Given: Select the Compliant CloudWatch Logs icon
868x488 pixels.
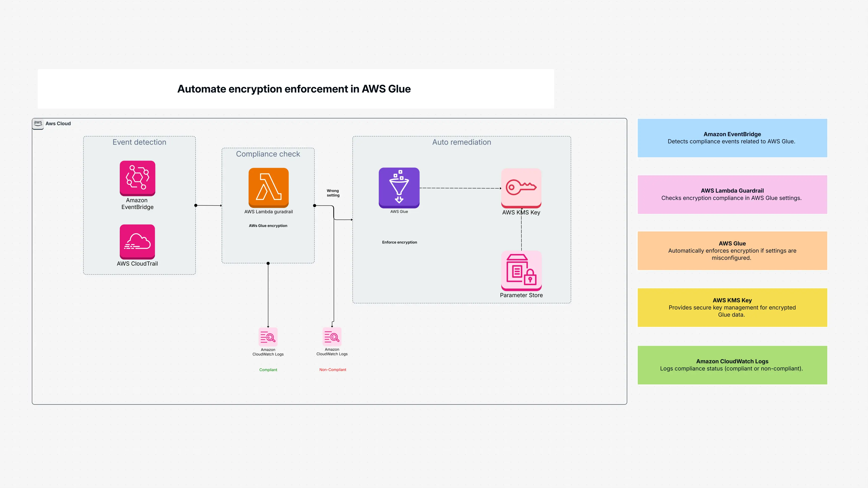Looking at the screenshot, I should point(268,337).
